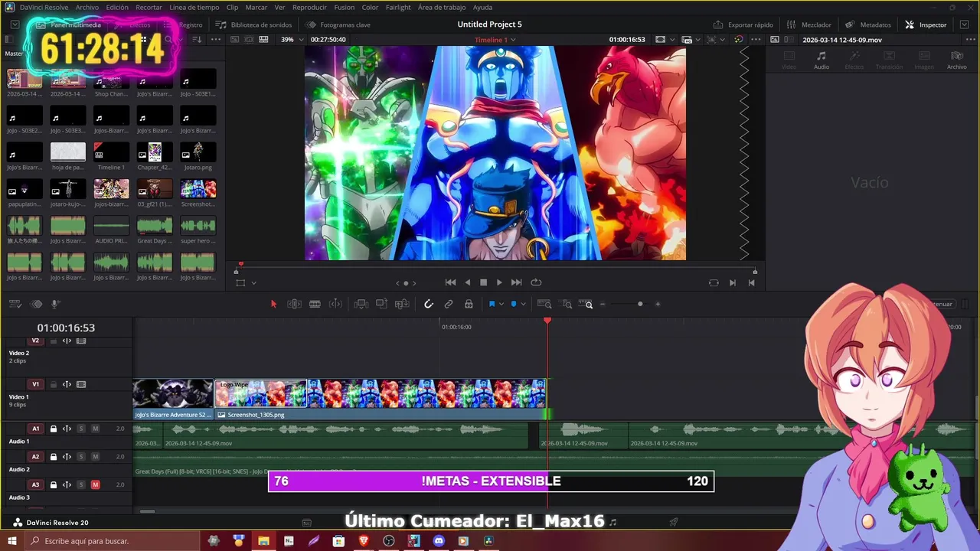Toggle linked selection chain icon
Image resolution: width=980 pixels, height=551 pixels.
449,304
